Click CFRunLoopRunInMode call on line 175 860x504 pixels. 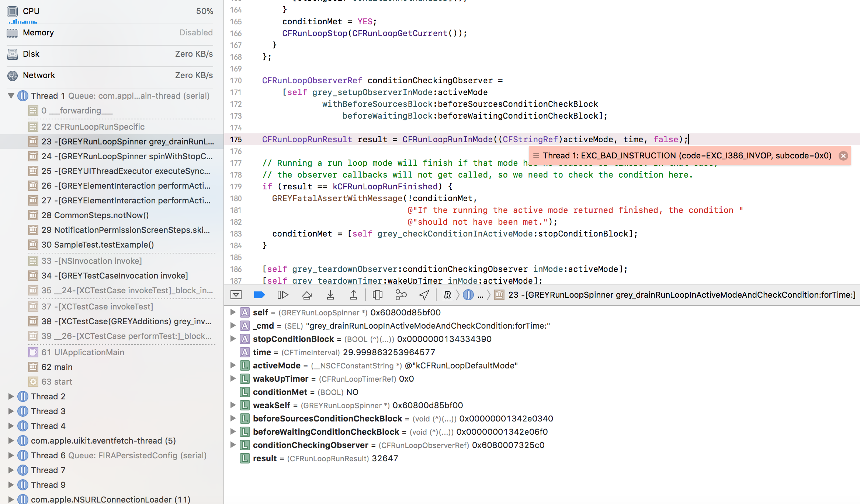click(448, 139)
